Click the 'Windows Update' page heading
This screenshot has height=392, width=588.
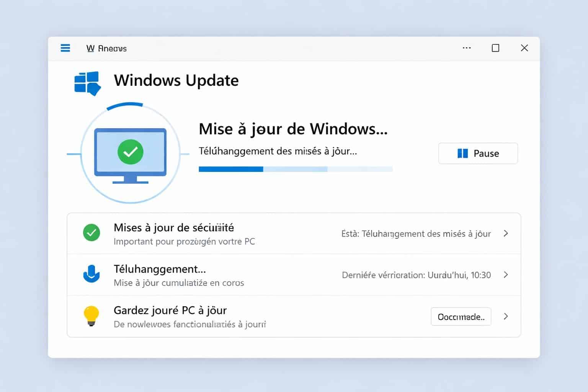tap(176, 81)
